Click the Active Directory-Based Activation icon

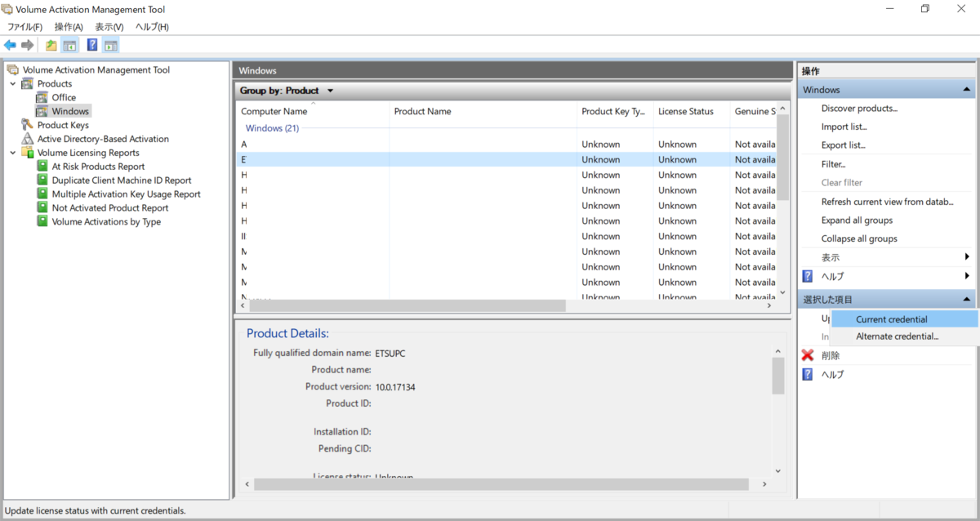click(x=28, y=139)
